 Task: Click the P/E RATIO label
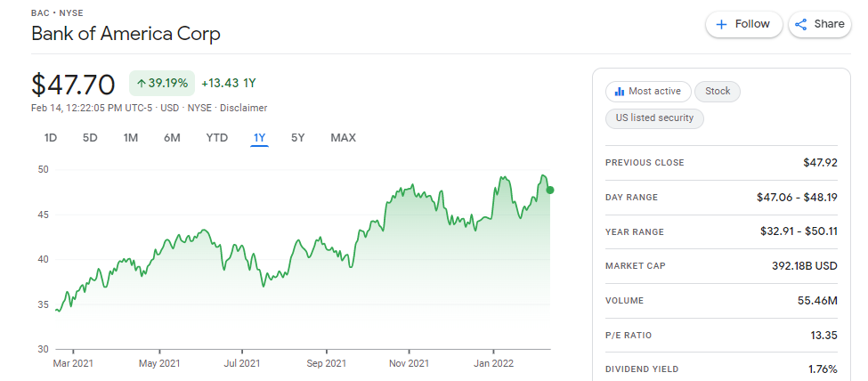629,335
